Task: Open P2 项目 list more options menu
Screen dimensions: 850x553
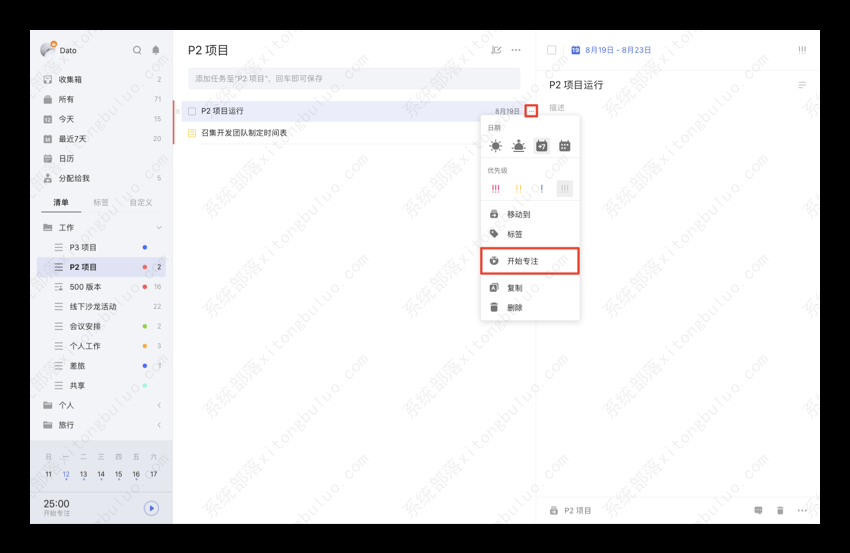Action: coord(516,50)
